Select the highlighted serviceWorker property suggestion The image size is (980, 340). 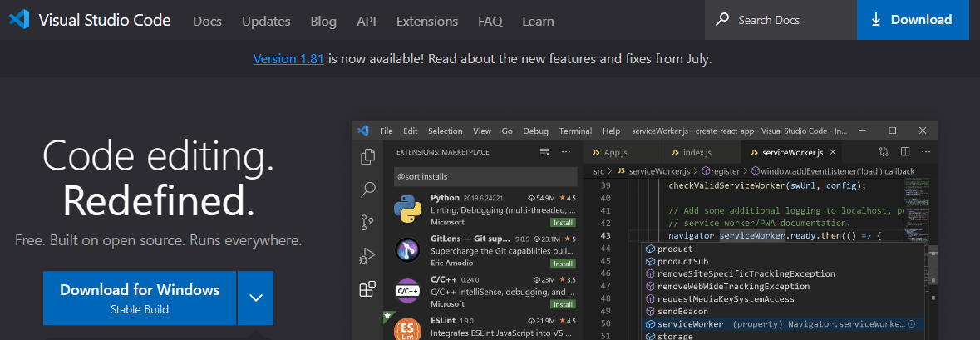point(784,323)
